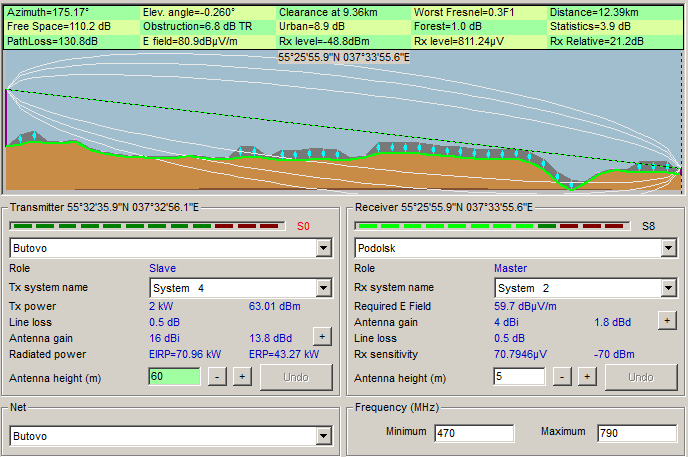Open the Transmitter station dropdown showing Butovo
The height and width of the screenshot is (457, 688).
click(323, 248)
